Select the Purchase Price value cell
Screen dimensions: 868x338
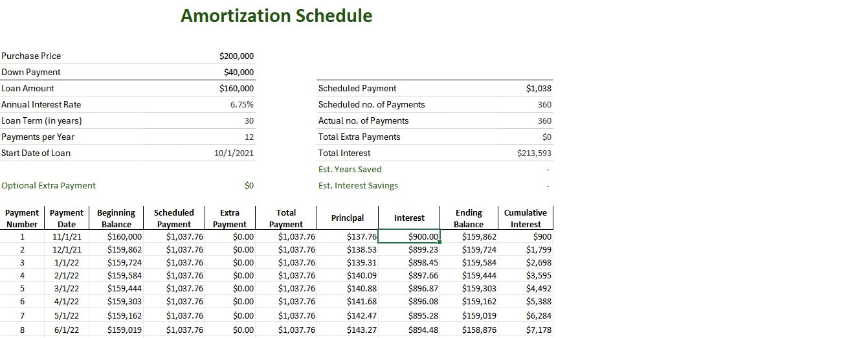pyautogui.click(x=236, y=56)
